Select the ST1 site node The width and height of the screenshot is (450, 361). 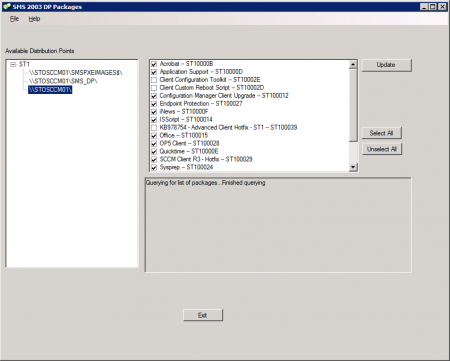(x=24, y=64)
